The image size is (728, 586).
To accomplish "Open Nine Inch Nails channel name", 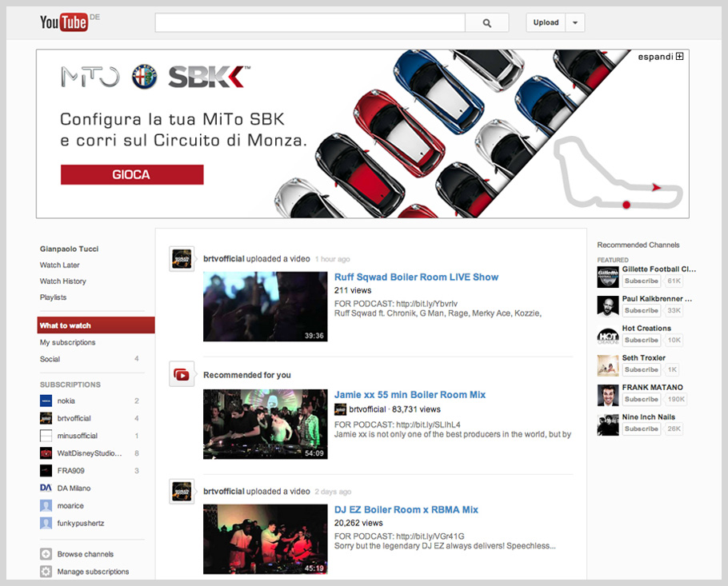I will pos(649,417).
